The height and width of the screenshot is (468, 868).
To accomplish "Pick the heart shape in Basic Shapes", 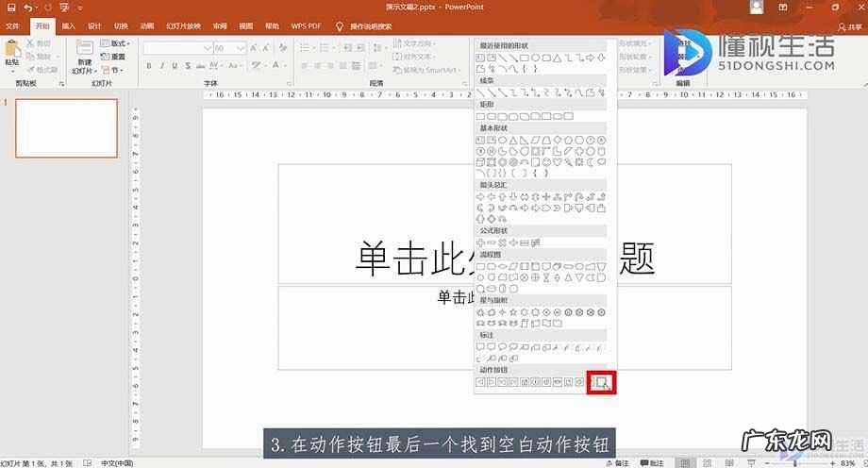I will point(558,162).
